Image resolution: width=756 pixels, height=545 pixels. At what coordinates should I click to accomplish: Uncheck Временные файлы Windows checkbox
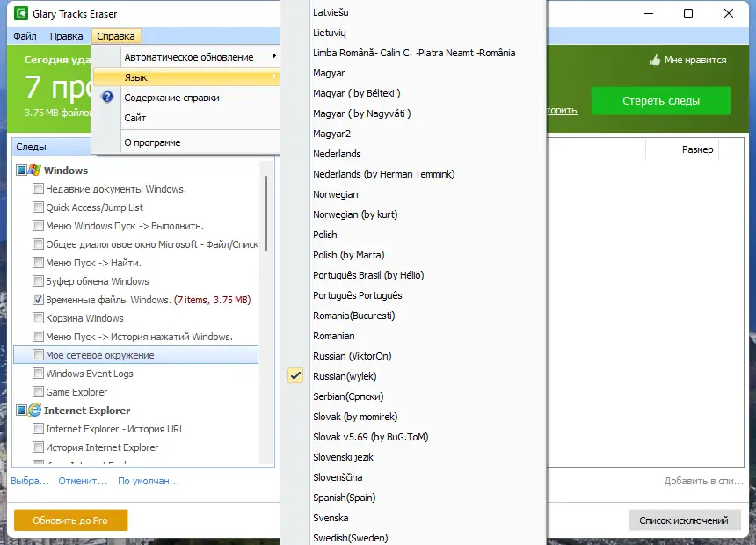(38, 299)
